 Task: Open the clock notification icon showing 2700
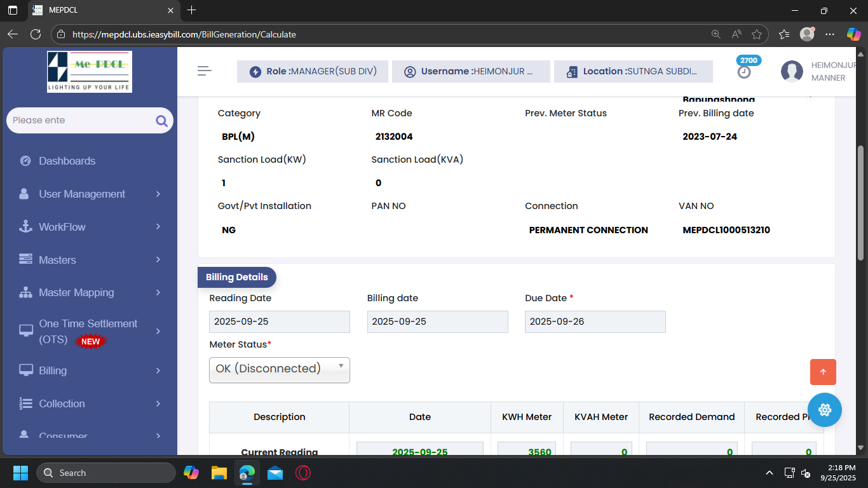click(x=744, y=72)
